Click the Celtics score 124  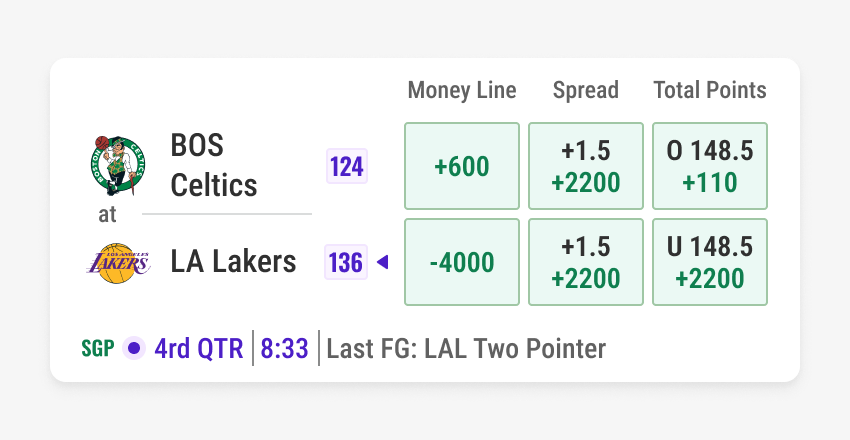[347, 166]
